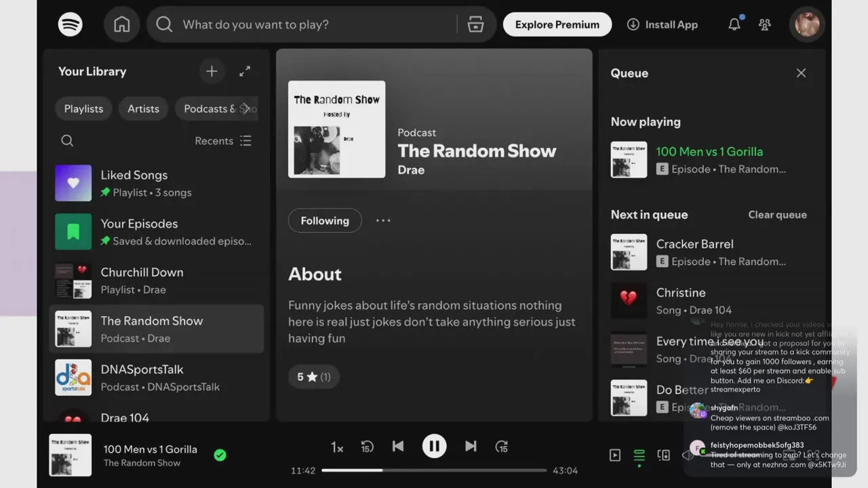Open Liked Songs playlist
868x488 pixels.
[157, 183]
